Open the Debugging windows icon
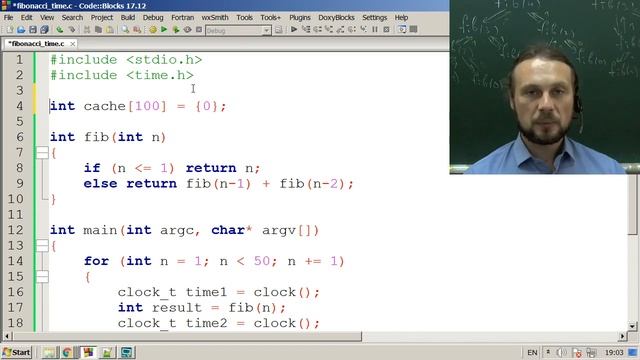 402,29
